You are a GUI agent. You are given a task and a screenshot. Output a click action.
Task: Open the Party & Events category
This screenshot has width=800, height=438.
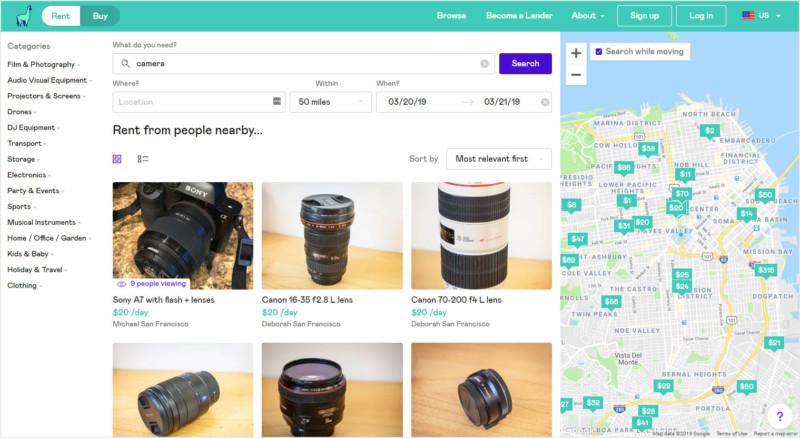[35, 190]
